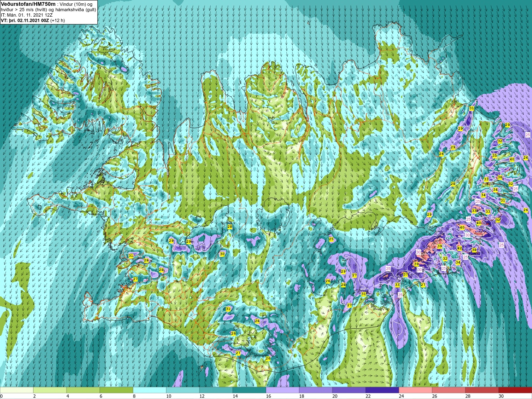Image resolution: width=532 pixels, height=399 pixels.
Task: Click legend tick label "2"
Action: point(34,396)
